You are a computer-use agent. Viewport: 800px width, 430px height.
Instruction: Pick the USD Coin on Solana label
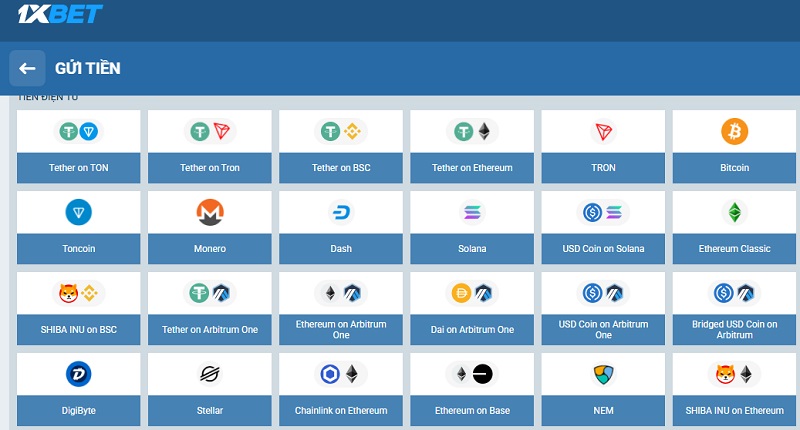pyautogui.click(x=603, y=248)
